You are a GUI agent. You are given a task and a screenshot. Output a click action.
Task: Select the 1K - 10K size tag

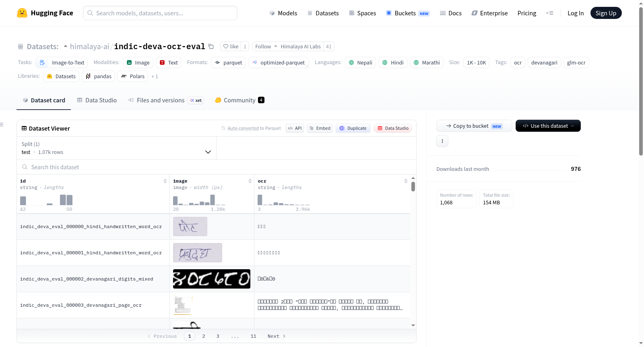point(476,62)
